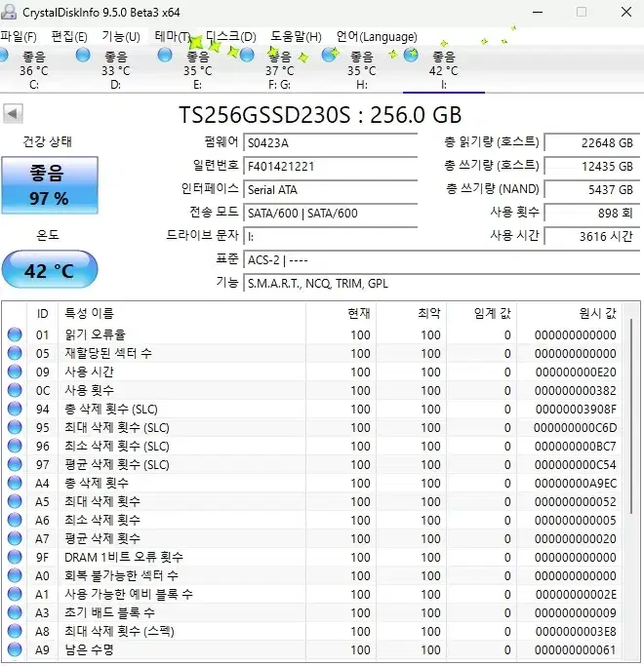This screenshot has height=666, width=644.
Task: Click the 현재 column header
Action: [341, 313]
